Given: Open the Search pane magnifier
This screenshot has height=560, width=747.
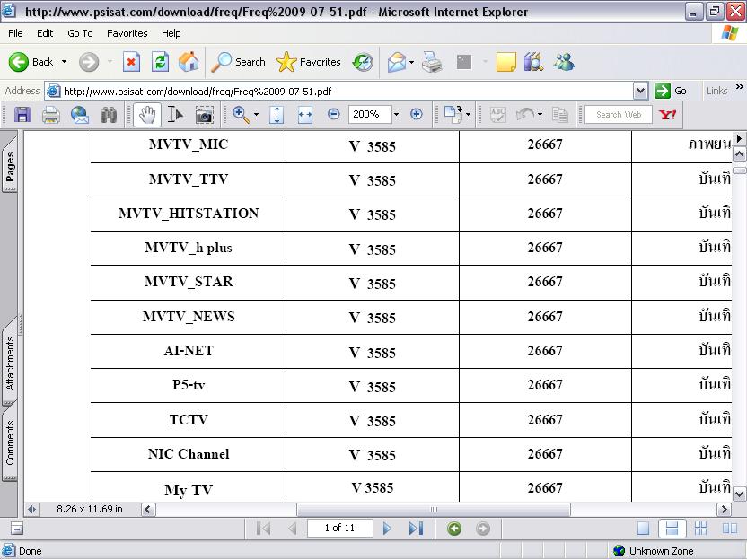Looking at the screenshot, I should (221, 62).
